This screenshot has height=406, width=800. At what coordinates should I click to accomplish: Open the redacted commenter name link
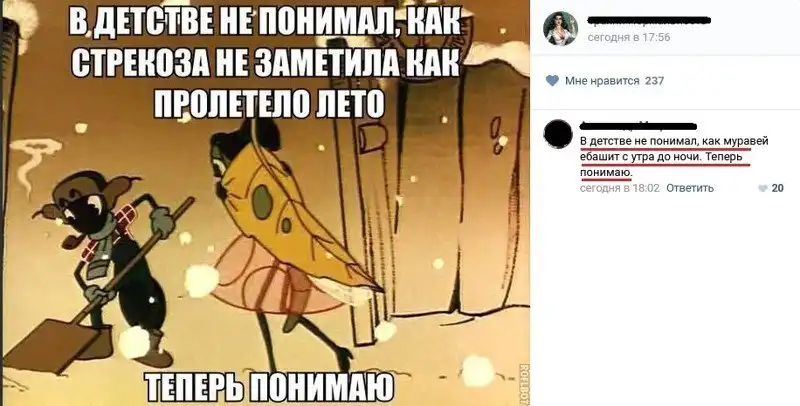pos(638,125)
